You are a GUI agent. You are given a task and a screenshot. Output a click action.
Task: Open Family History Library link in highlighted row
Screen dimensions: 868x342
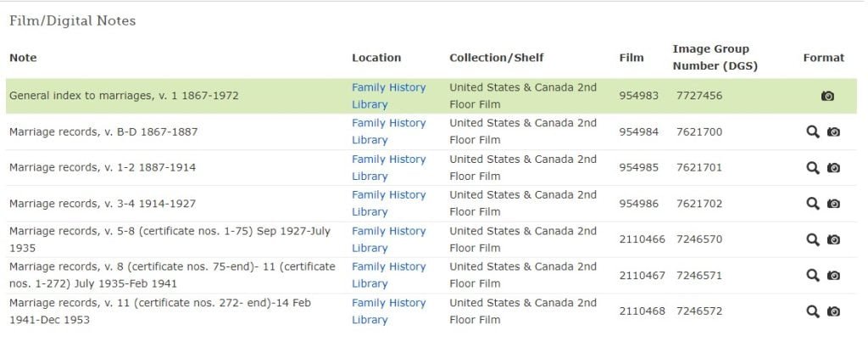[388, 96]
